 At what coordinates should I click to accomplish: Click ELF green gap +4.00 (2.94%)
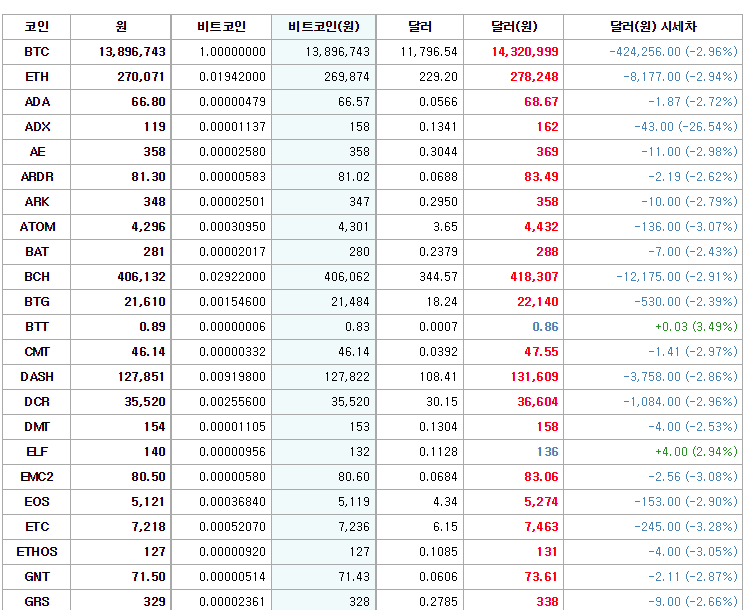696,452
